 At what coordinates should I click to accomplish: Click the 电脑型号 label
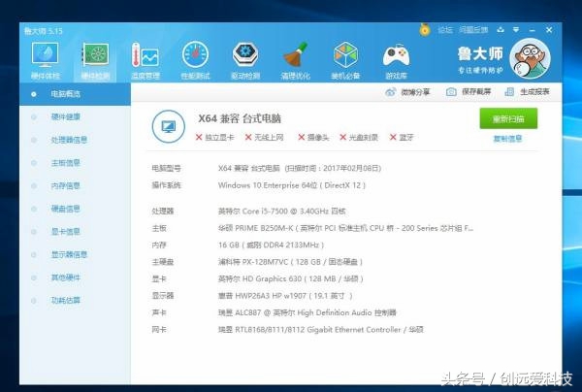(x=166, y=169)
